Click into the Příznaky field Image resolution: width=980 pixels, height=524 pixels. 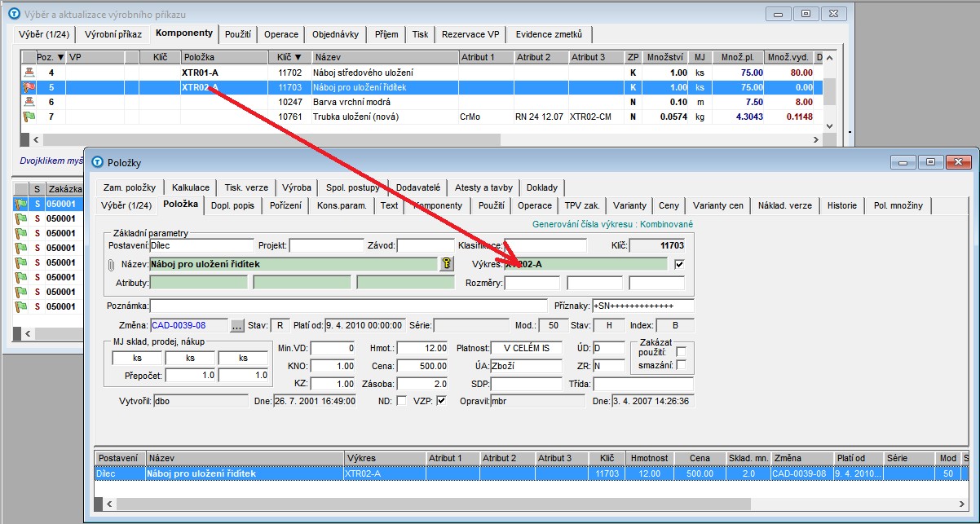pos(642,306)
